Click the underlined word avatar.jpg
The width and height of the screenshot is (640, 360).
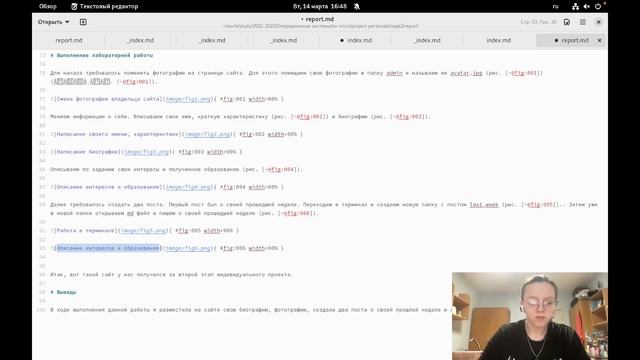tap(466, 73)
